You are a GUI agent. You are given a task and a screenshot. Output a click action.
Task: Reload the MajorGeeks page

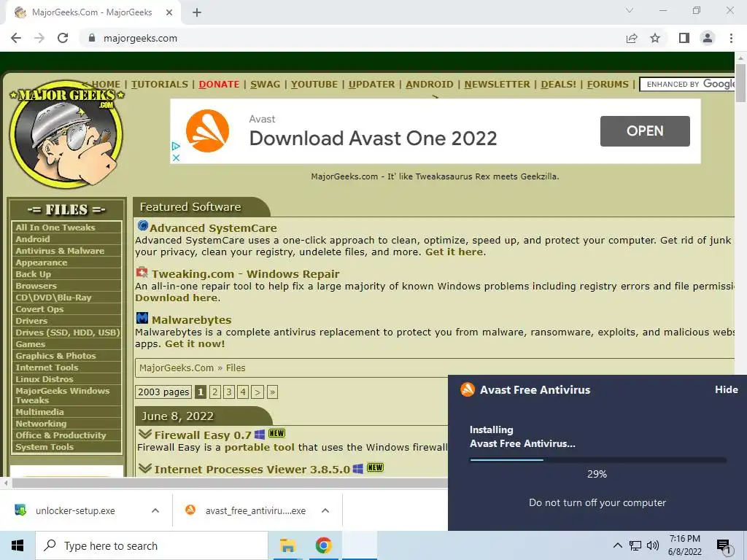point(63,38)
